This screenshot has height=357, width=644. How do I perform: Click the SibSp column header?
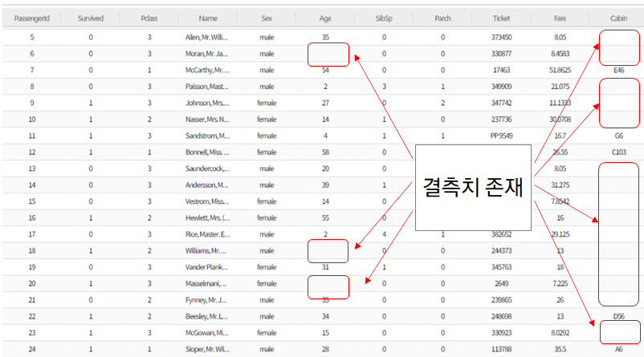pyautogui.click(x=384, y=18)
